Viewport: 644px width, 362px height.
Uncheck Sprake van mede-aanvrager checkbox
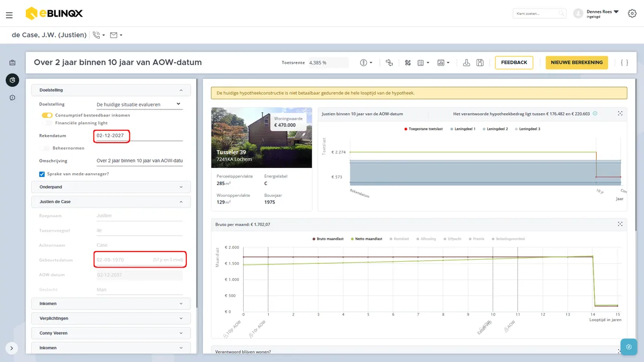(42, 174)
